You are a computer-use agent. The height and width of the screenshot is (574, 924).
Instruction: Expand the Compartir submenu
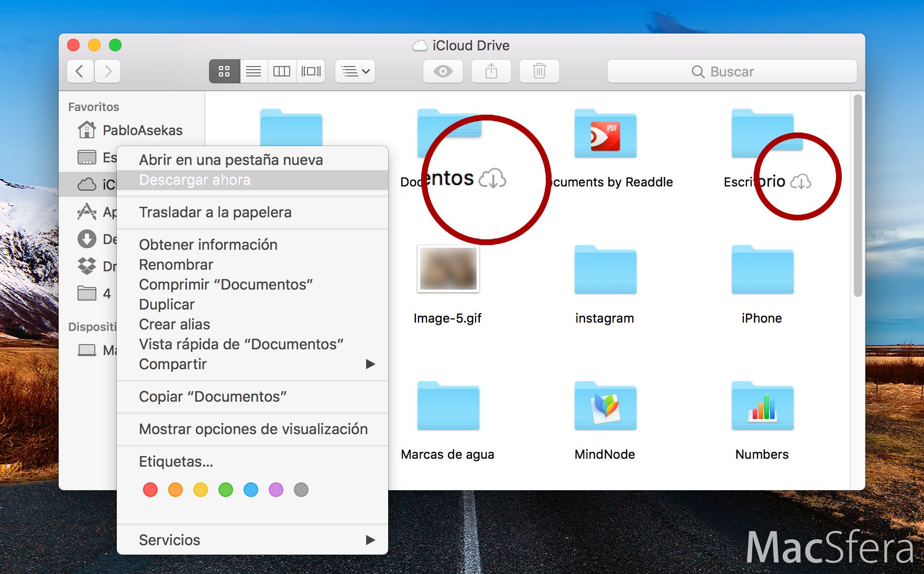(252, 364)
